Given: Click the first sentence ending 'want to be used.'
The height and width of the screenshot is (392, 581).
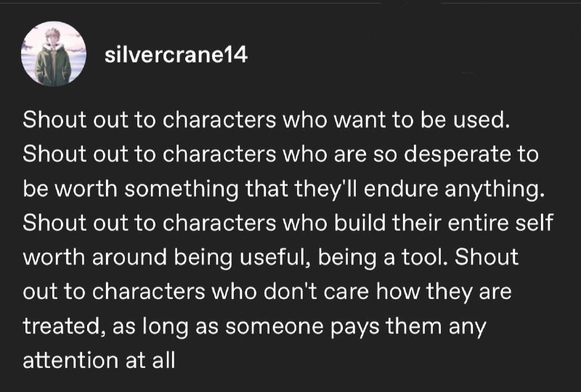Looking at the screenshot, I should click(267, 120).
